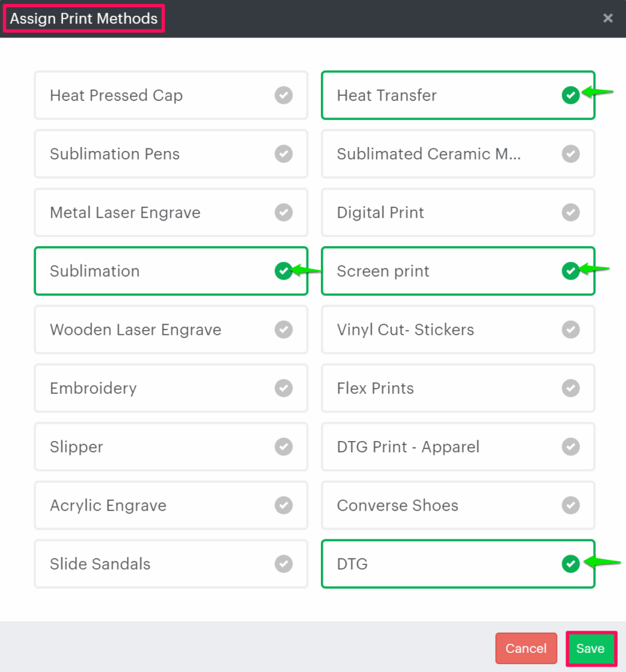Close the Assign Print Methods dialog
Image resolution: width=626 pixels, height=672 pixels.
pos(608,18)
